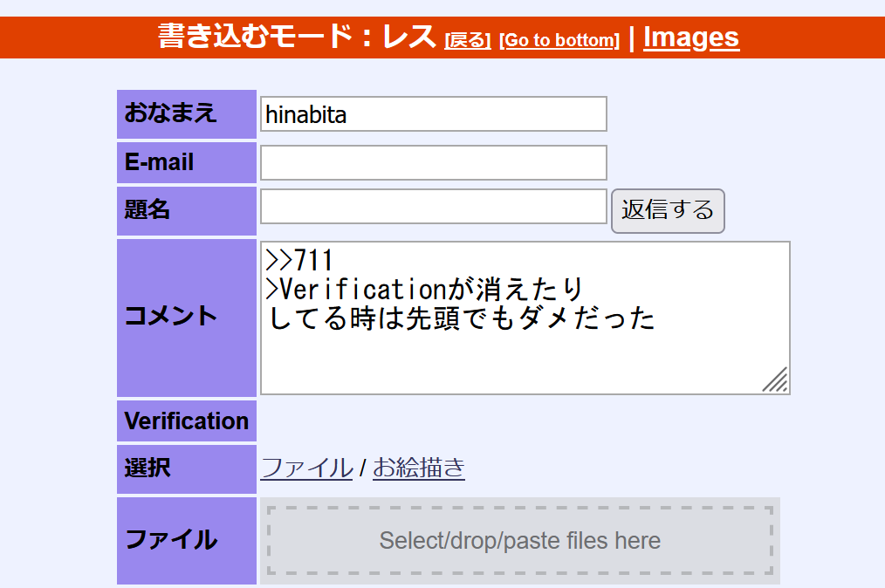Focus the name field containing hinabita
The image size is (885, 588).
pyautogui.click(x=433, y=114)
